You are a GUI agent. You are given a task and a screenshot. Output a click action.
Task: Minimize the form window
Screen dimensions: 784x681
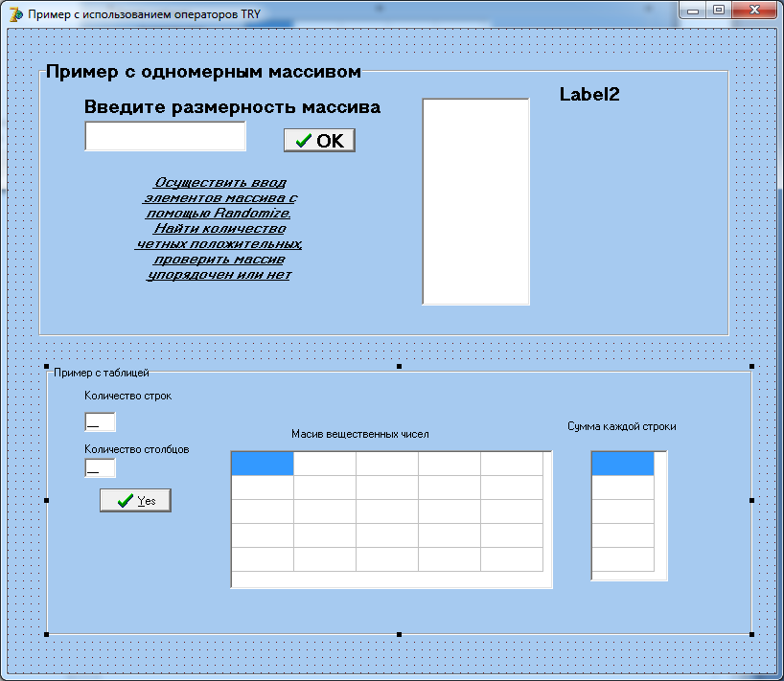pyautogui.click(x=693, y=10)
